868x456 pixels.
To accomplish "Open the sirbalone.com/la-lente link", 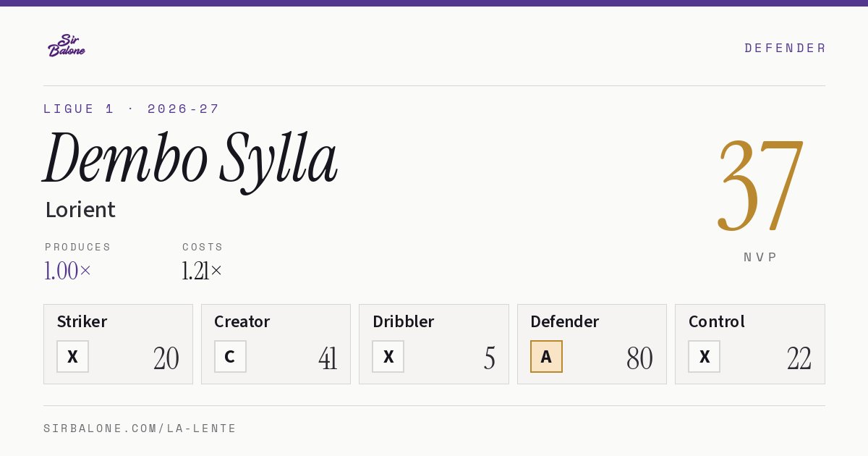I will point(140,428).
